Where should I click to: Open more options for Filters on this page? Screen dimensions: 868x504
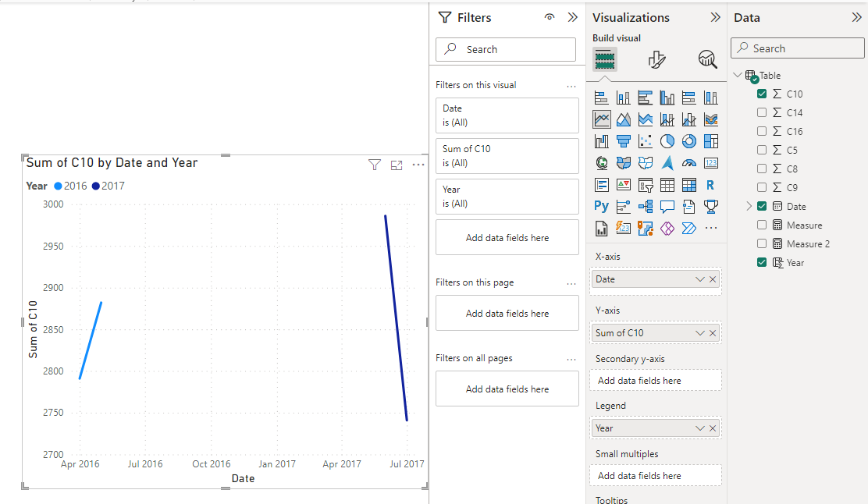(x=571, y=283)
